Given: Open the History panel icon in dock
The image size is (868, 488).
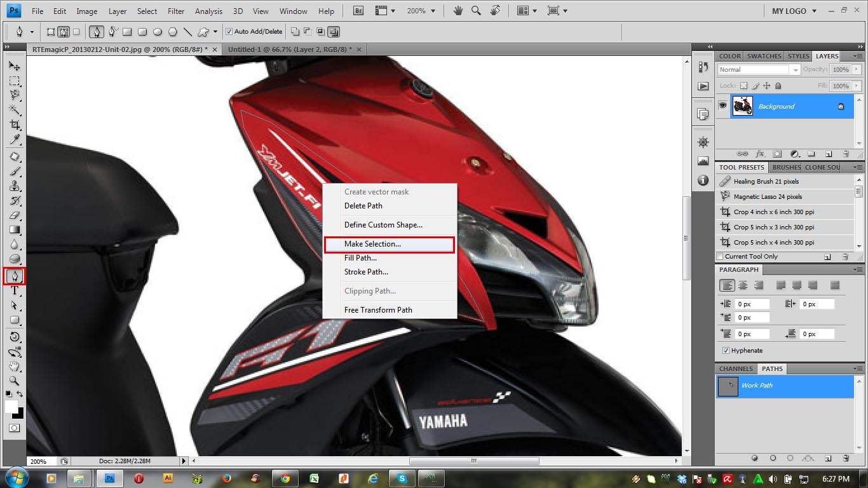Looking at the screenshot, I should click(x=703, y=65).
